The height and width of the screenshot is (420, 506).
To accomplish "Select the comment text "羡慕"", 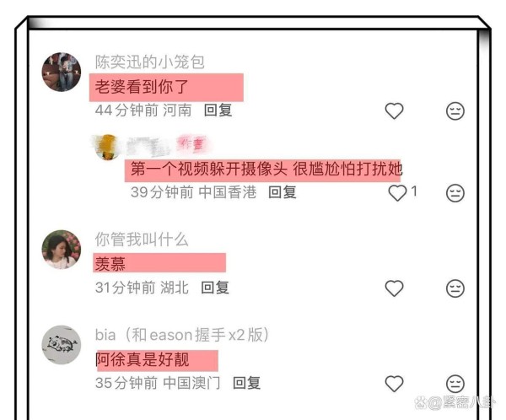I will click(x=110, y=264).
